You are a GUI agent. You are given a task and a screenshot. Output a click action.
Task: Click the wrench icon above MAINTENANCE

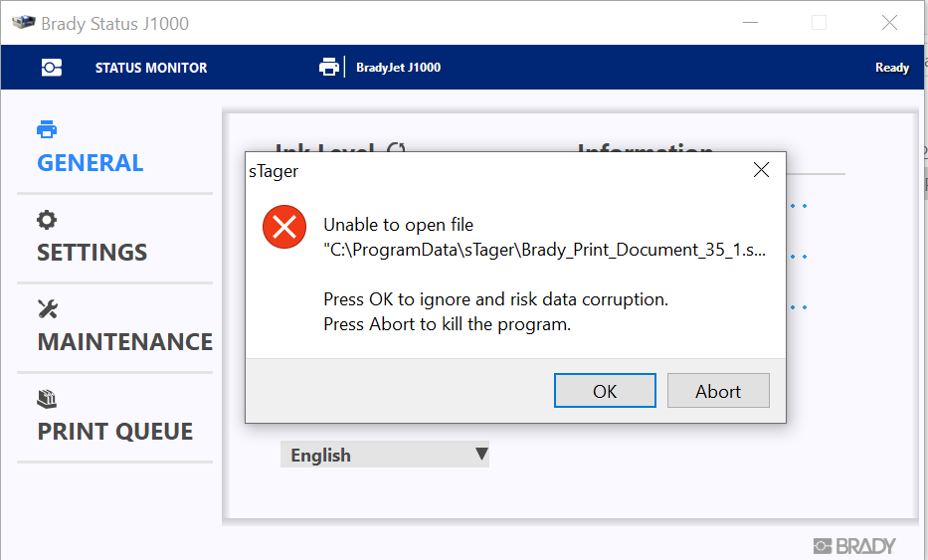coord(47,309)
